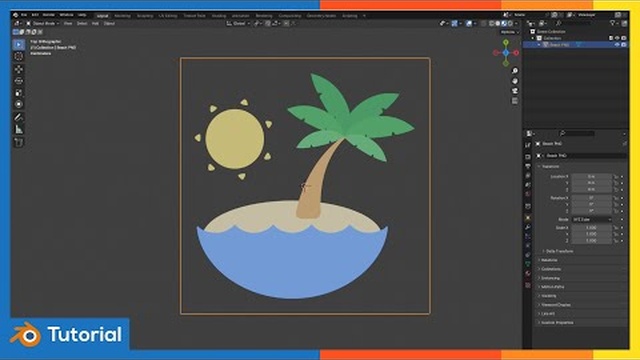Image resolution: width=640 pixels, height=360 pixels.
Task: Select the Rotate tool
Action: tap(19, 81)
